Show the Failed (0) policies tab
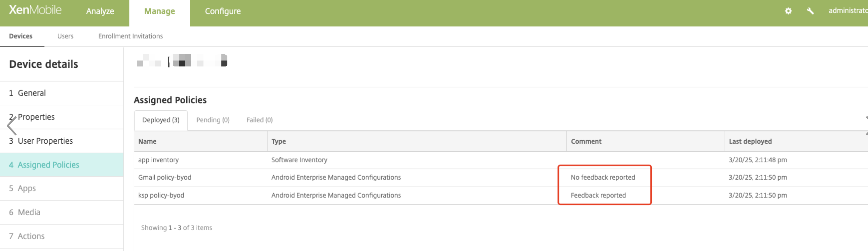The height and width of the screenshot is (251, 868). (260, 120)
